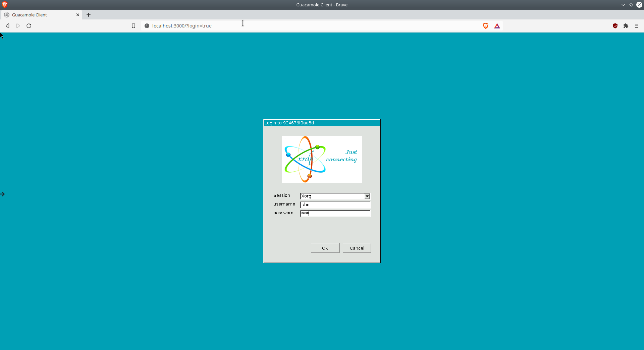
Task: Open Brave Rewards triangle icon
Action: [x=497, y=26]
